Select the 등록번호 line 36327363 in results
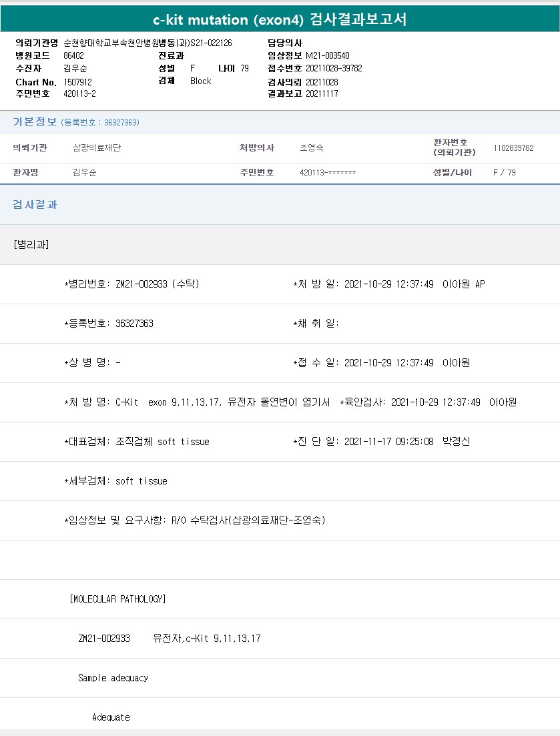The image size is (560, 736). tap(109, 324)
